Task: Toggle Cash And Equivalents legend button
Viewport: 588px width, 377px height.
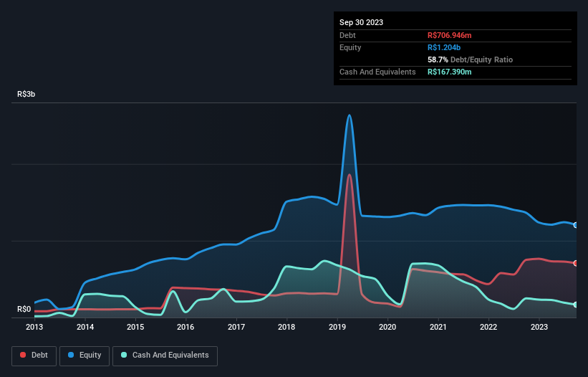Action: 165,355
